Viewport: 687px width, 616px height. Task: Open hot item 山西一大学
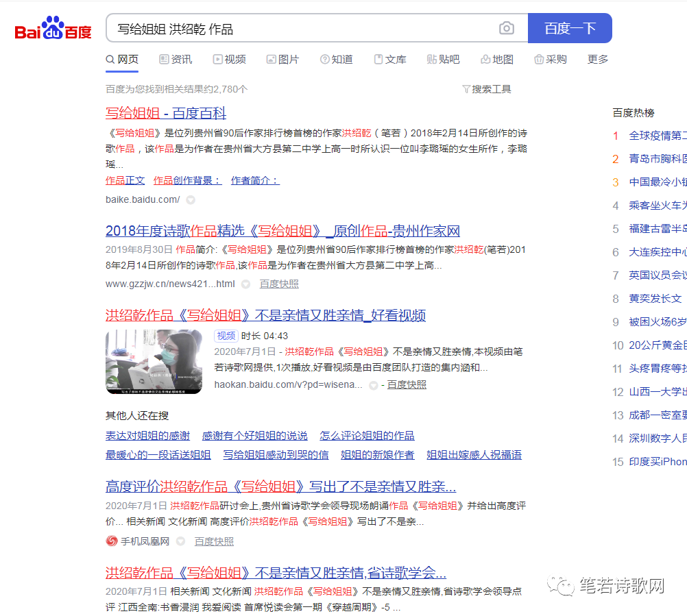click(658, 392)
